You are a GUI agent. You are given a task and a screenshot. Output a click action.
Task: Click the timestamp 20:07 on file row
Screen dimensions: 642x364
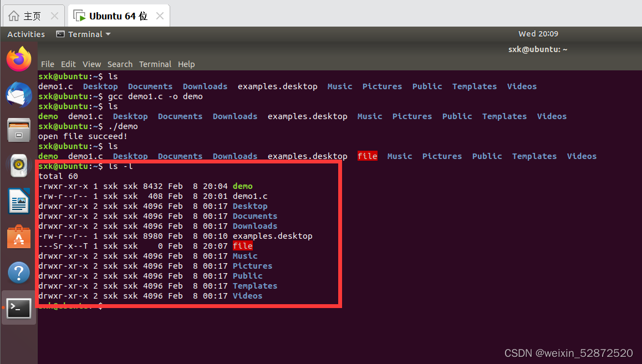pos(215,246)
